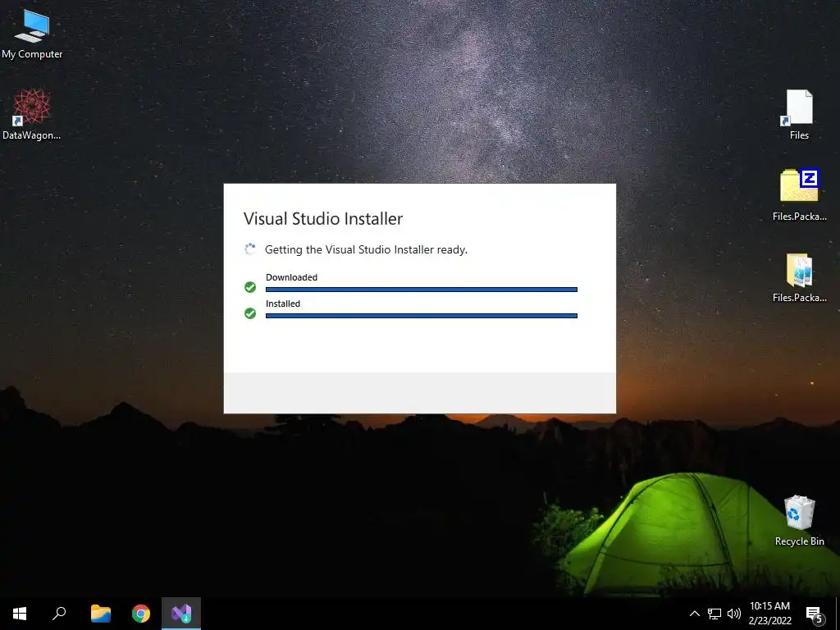Activate the Visual Studio Installer taskbar button
The image size is (840, 630).
coord(181,614)
